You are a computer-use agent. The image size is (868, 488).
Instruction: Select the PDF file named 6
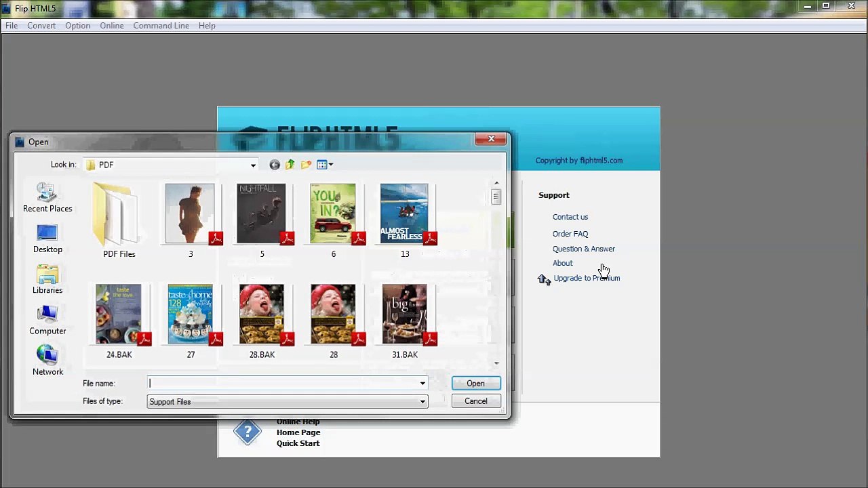click(x=334, y=220)
